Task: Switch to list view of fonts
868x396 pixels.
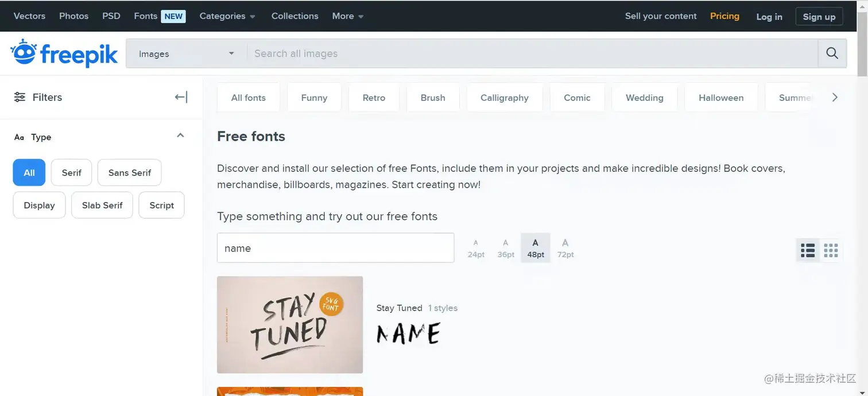Action: [807, 250]
